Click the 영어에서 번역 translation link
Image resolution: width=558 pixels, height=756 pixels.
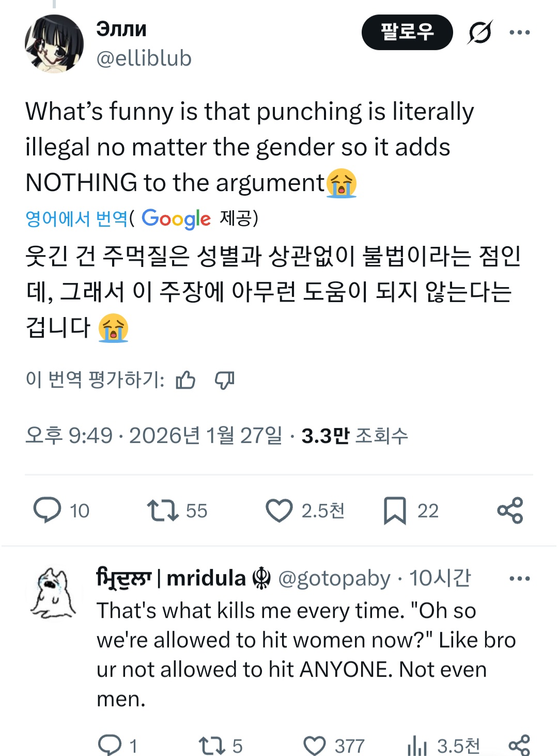pos(76,218)
